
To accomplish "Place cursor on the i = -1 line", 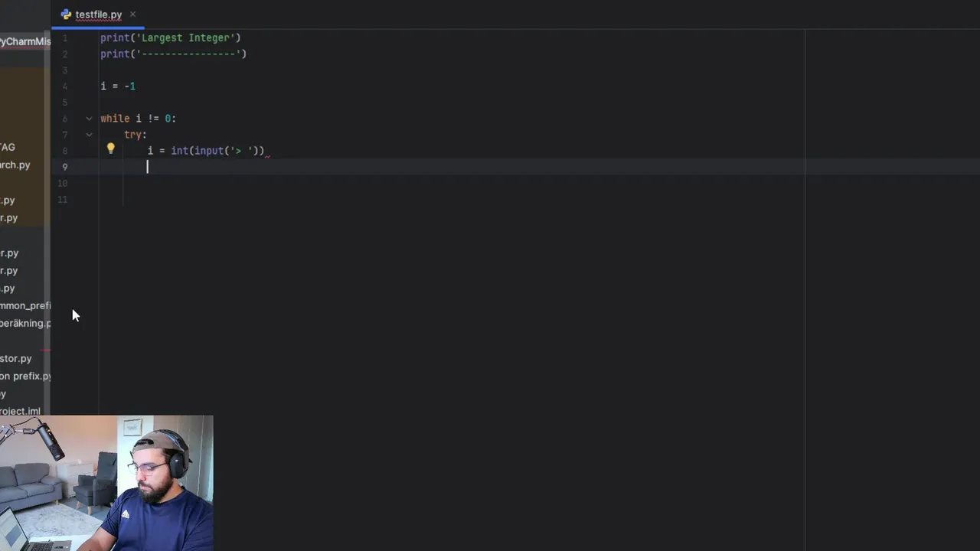I will tap(118, 86).
